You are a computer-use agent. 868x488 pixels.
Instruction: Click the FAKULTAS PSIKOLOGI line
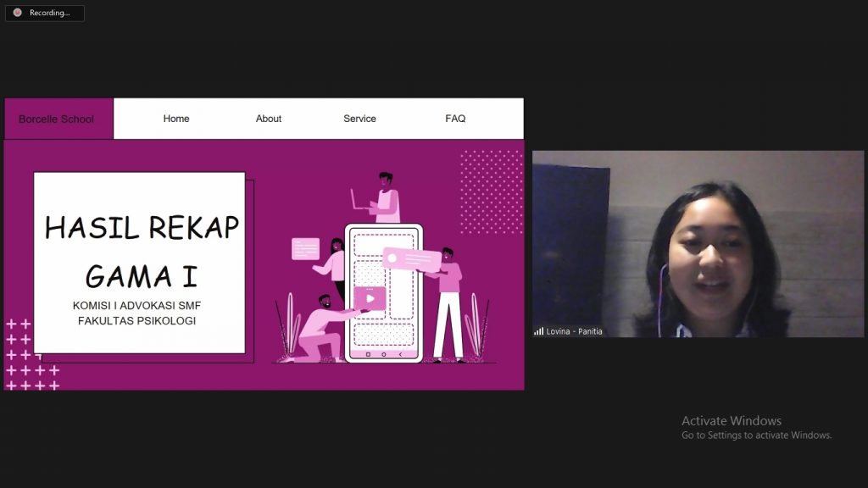(x=136, y=321)
